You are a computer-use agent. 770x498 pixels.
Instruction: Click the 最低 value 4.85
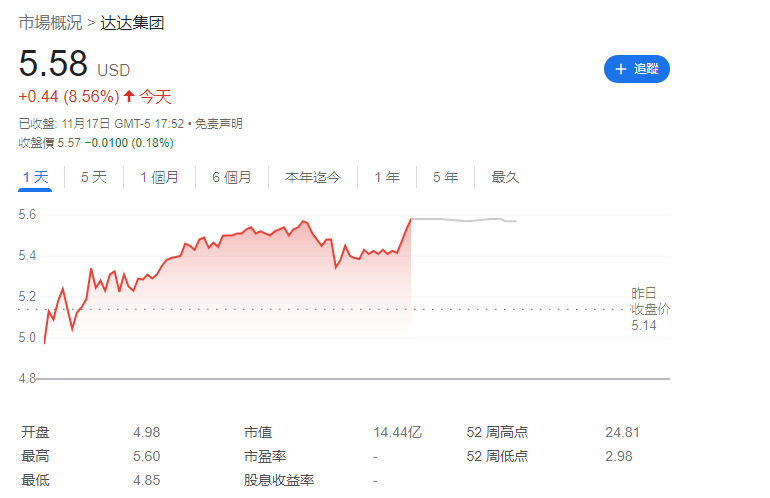pos(146,480)
